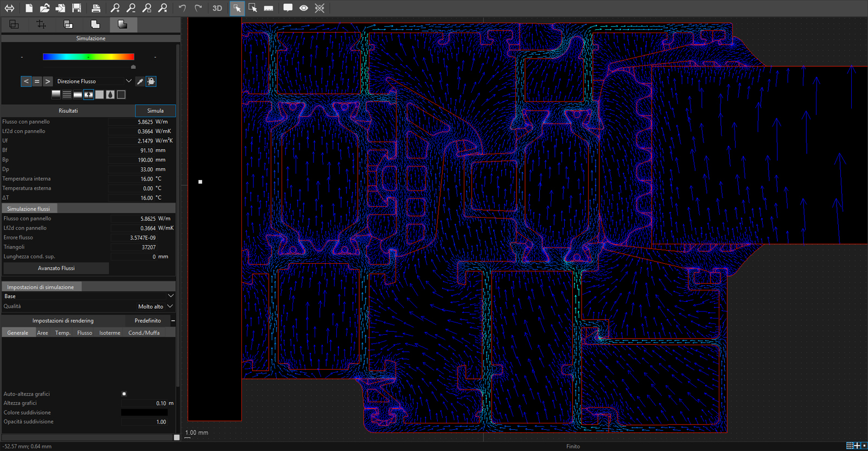This screenshot has width=868, height=451.
Task: Toggle the flow arrow display mode button
Action: [88, 94]
